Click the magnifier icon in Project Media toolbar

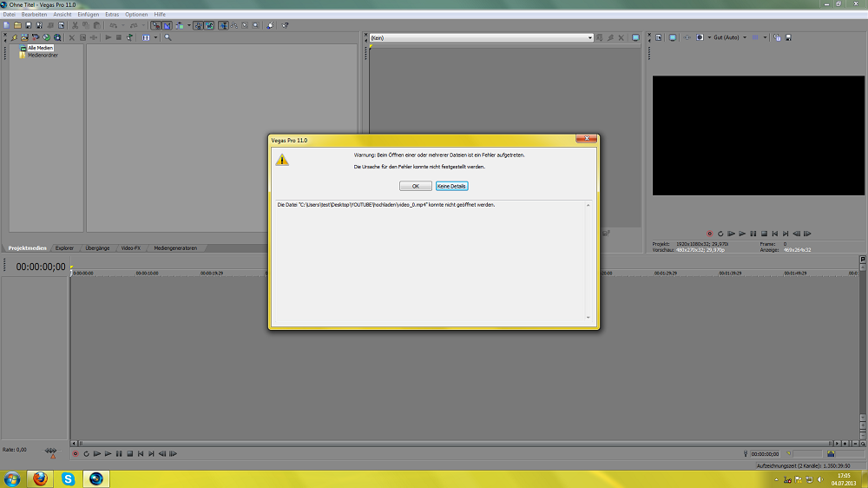coord(168,37)
